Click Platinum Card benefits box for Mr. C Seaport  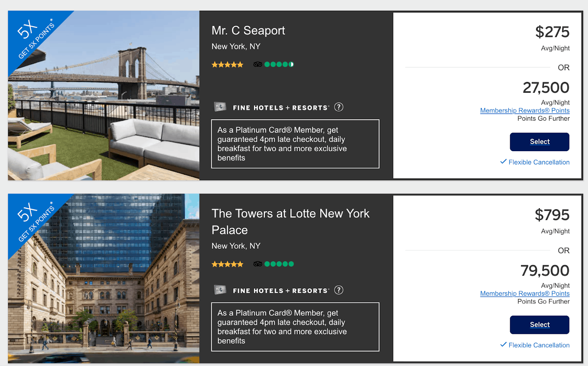[295, 144]
